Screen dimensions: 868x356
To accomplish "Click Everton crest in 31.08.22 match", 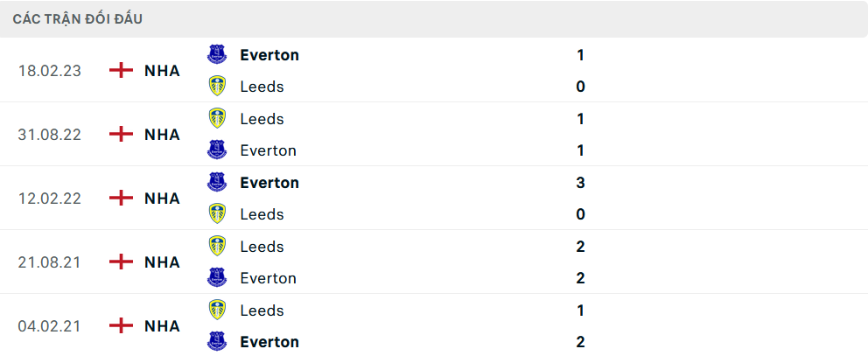I will (217, 150).
